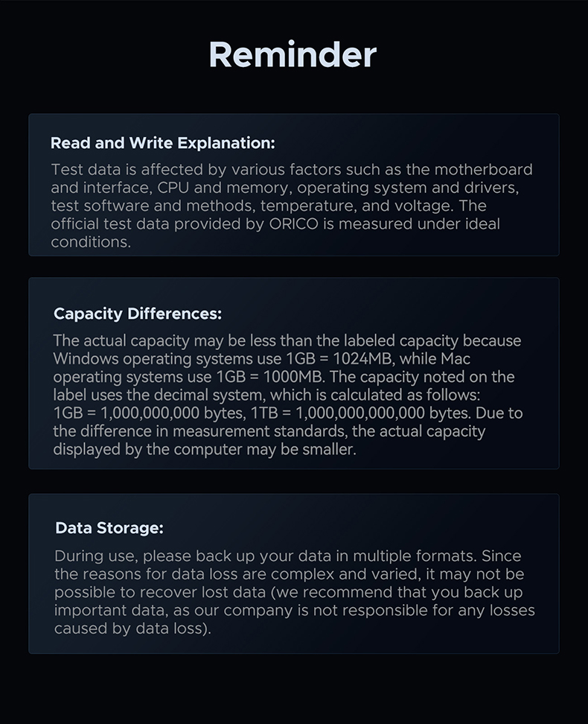588x724 pixels.
Task: Select the Data Storage heading
Action: click(109, 528)
